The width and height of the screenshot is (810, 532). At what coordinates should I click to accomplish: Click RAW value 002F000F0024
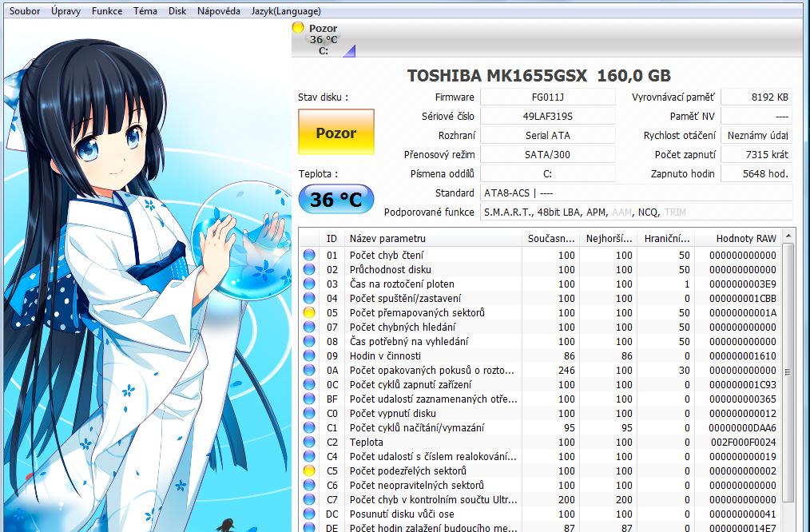point(744,442)
